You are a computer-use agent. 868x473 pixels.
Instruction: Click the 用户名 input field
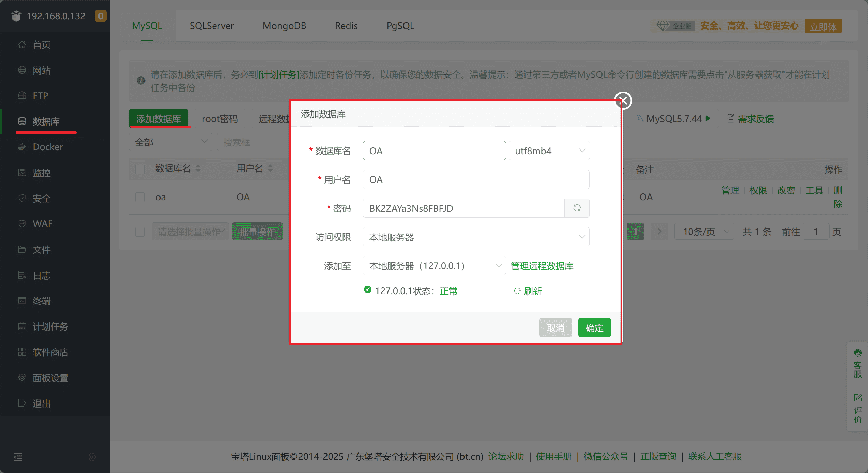476,179
